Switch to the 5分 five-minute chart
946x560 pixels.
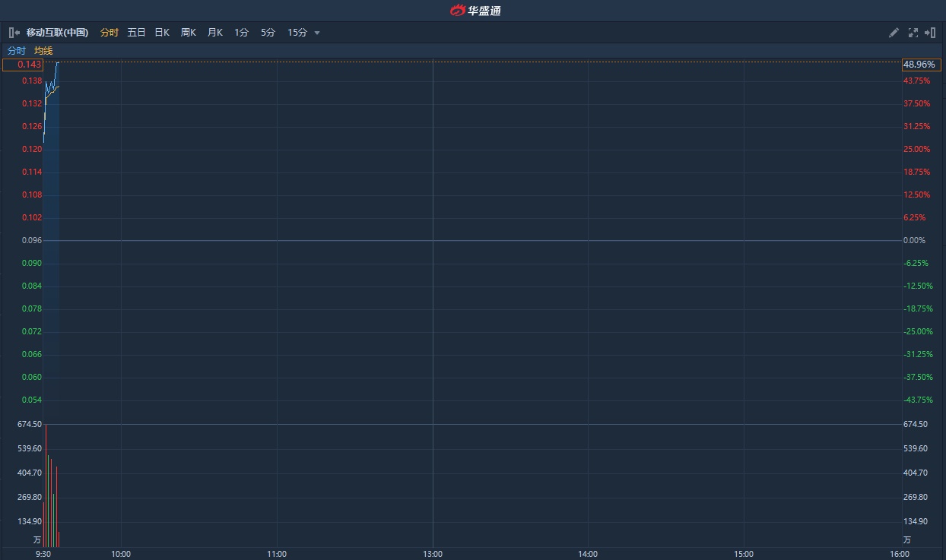tap(268, 33)
